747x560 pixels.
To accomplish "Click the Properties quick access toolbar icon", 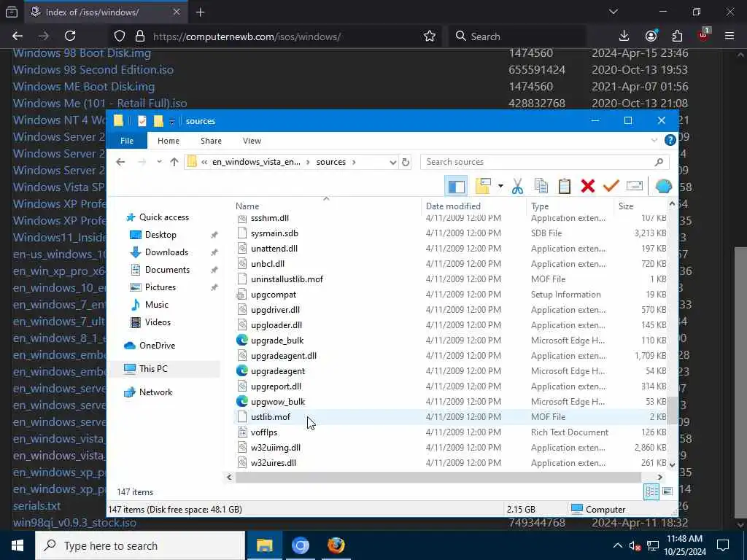I will [x=142, y=121].
